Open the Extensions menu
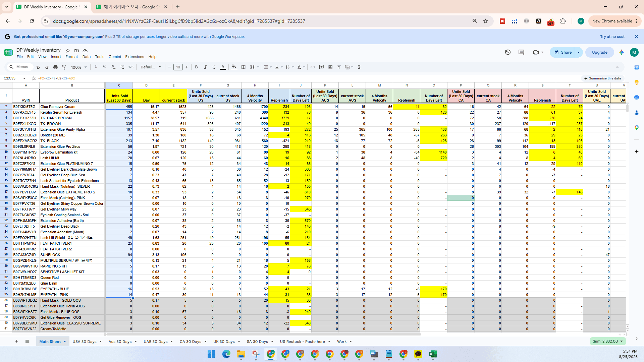 point(135,57)
